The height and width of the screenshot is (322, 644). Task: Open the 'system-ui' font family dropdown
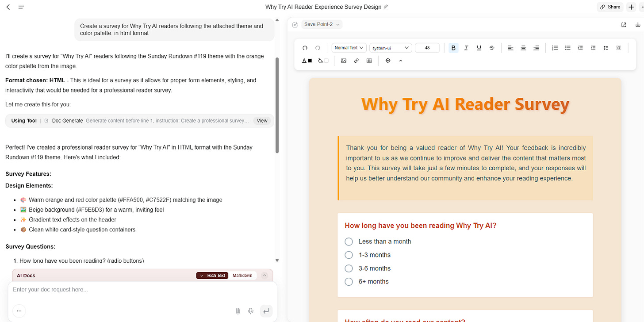(390, 48)
